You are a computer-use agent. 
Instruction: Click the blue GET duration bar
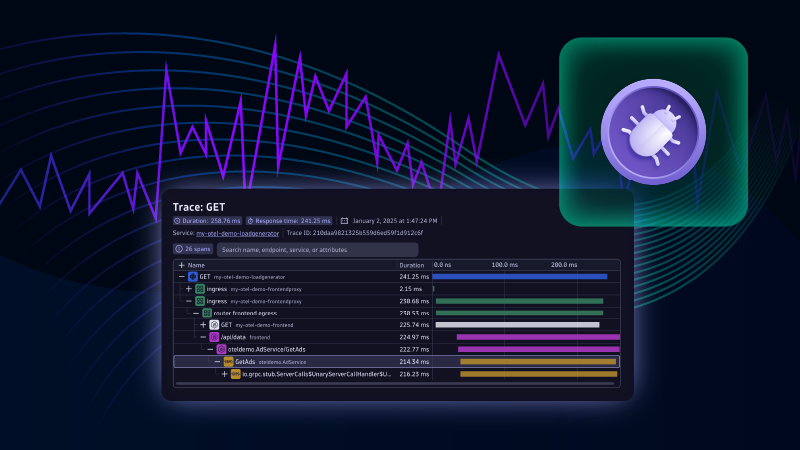coord(519,276)
